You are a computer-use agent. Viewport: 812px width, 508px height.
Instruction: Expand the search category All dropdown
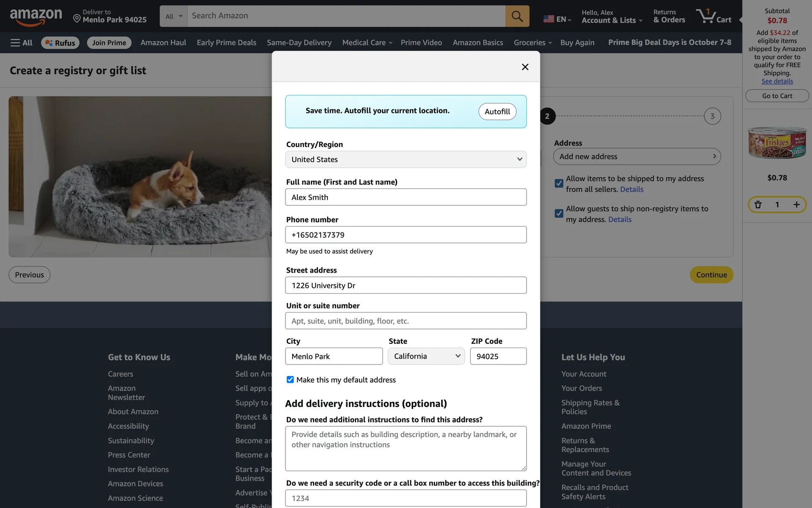[x=173, y=16]
